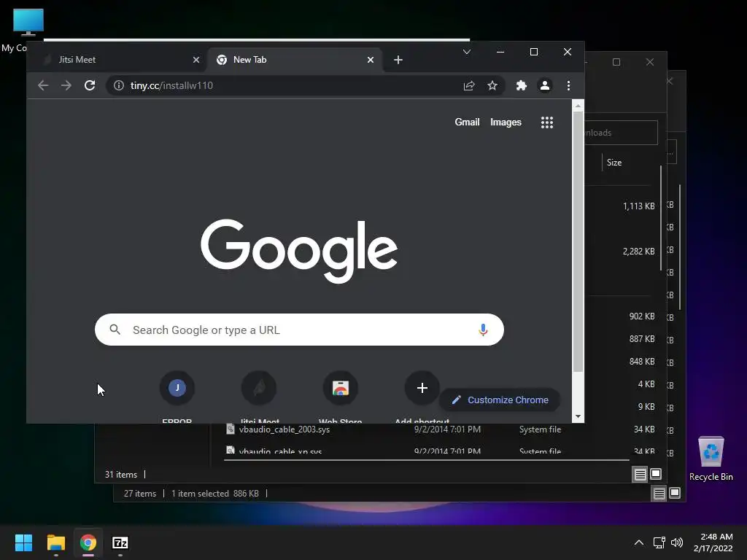Click the search magnifier icon in Google box
747x560 pixels.
click(x=115, y=329)
